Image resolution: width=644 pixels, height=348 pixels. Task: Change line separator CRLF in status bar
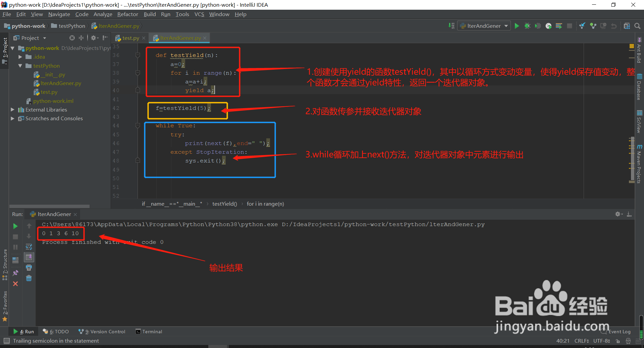[x=582, y=341]
